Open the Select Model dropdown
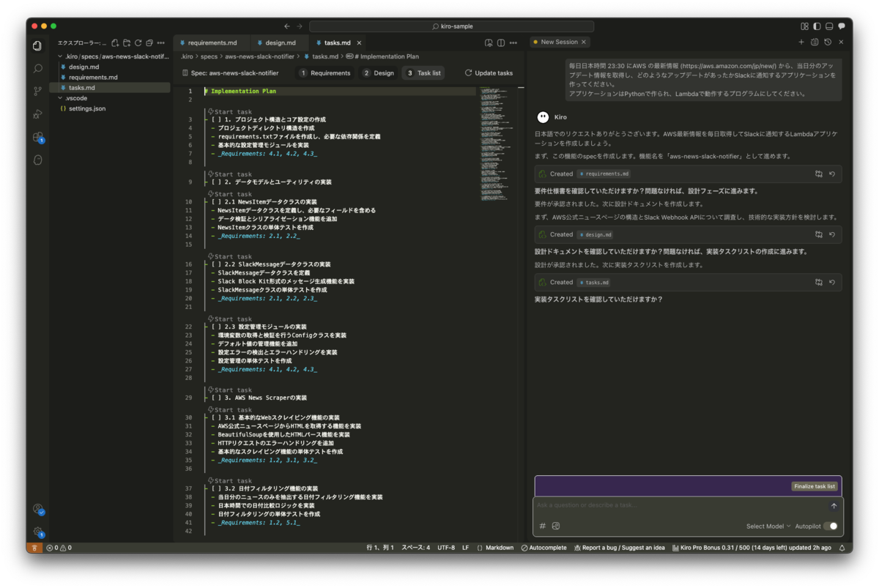This screenshot has width=879, height=588. (768, 526)
